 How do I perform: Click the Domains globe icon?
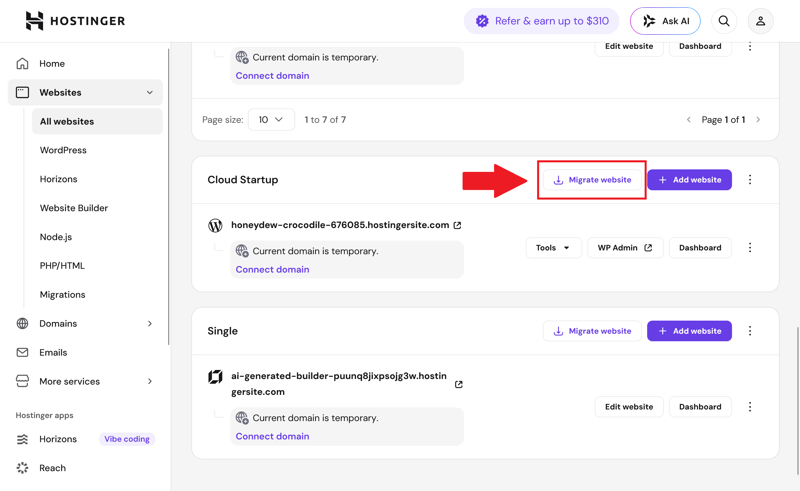22,324
